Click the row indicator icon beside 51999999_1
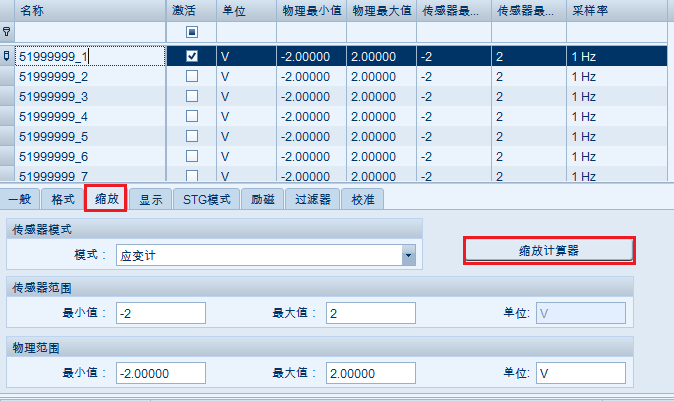 (6, 56)
